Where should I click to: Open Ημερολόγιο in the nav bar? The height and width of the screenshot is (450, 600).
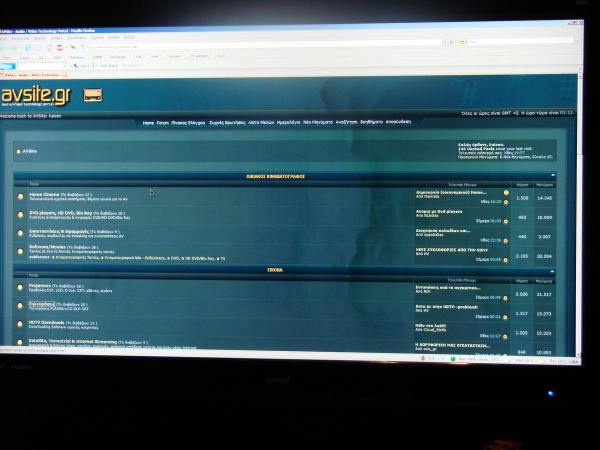[288, 122]
